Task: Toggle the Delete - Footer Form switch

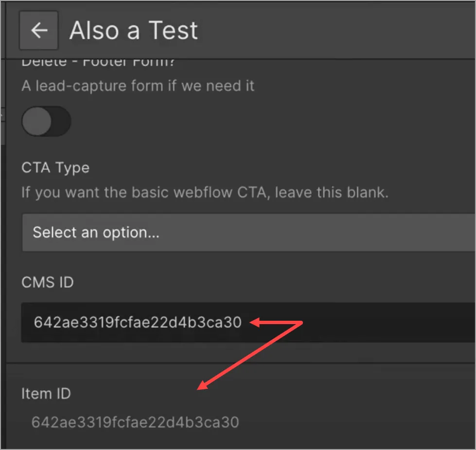Action: click(46, 121)
